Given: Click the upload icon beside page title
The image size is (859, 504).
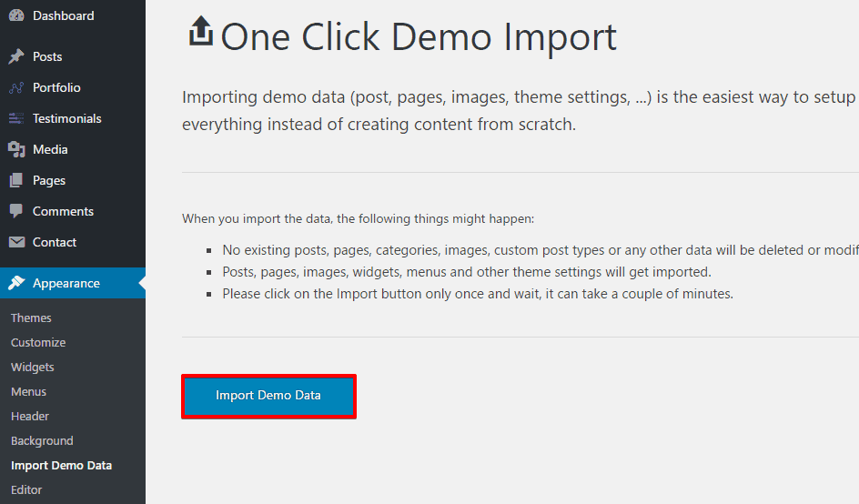Looking at the screenshot, I should (x=199, y=33).
